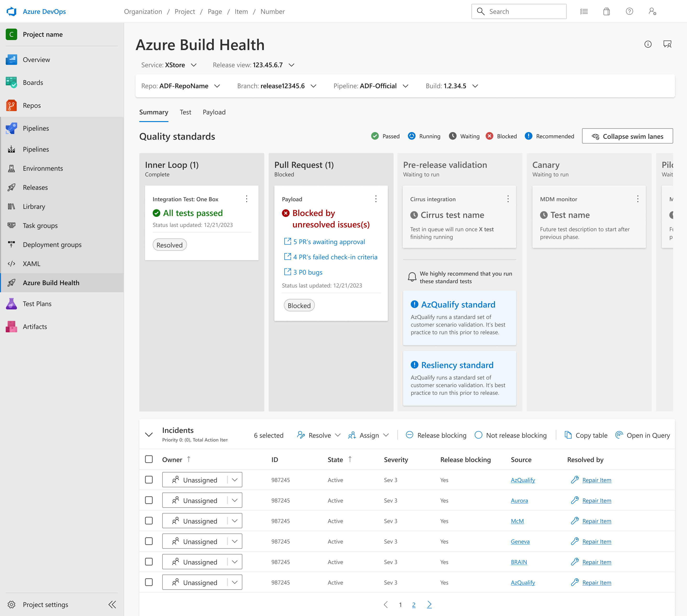The height and width of the screenshot is (616, 687).
Task: Go to page 2 of incidents
Action: click(x=413, y=605)
